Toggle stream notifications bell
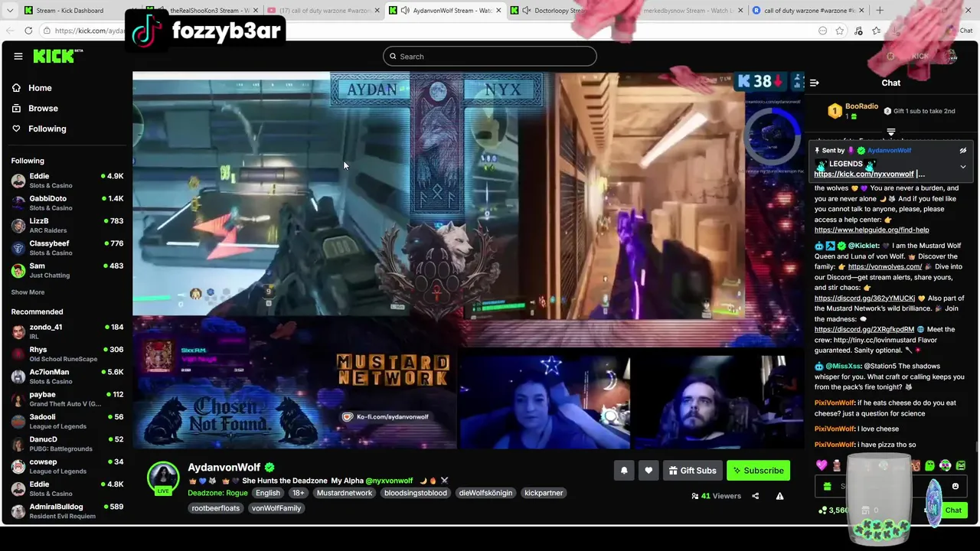 point(624,471)
